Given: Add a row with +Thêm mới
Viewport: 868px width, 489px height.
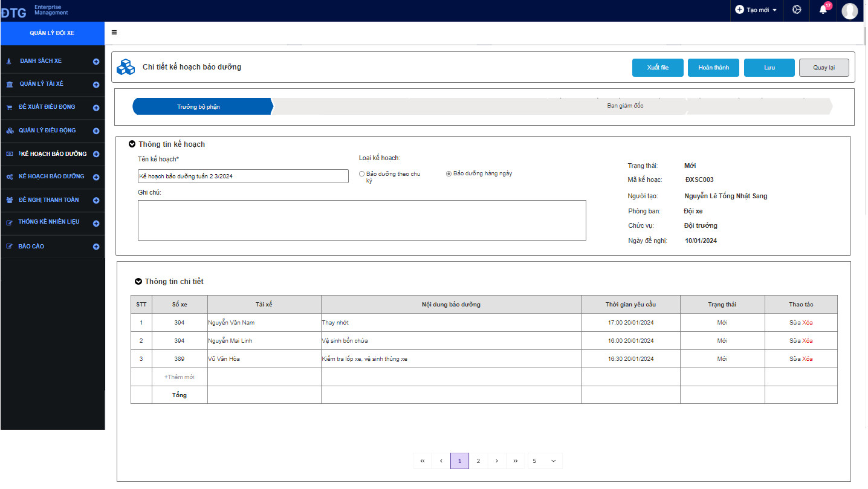Looking at the screenshot, I should pyautogui.click(x=180, y=377).
